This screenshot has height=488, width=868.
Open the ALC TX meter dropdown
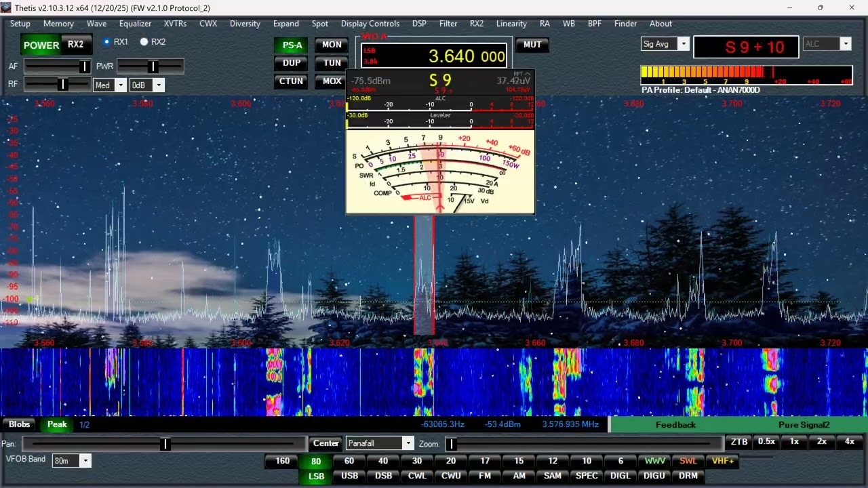tap(827, 44)
